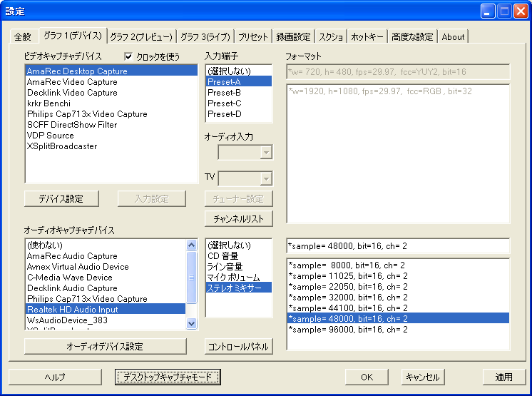Viewport: 532px width, 396px height.
Task: Select AmaRec Audio Capture
Action: tap(106, 256)
